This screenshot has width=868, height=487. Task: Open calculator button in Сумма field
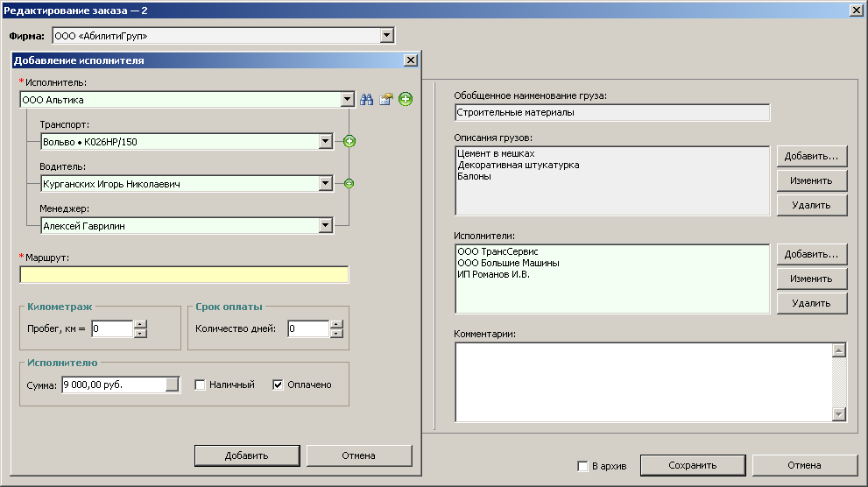[172, 385]
